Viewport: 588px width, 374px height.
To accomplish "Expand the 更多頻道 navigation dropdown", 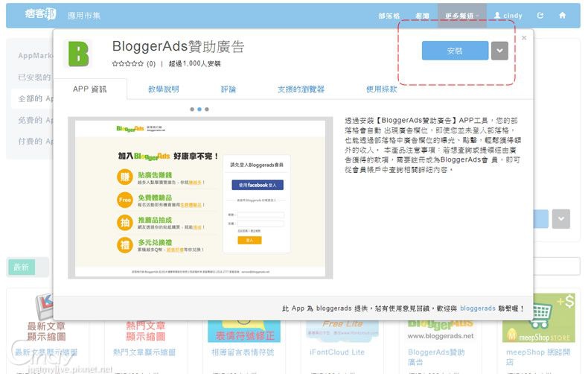I will 461,16.
